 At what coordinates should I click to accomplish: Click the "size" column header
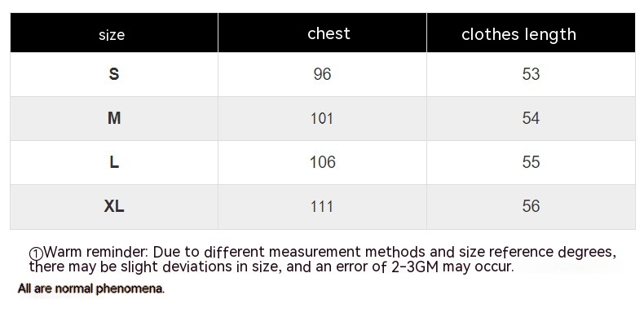pos(112,34)
